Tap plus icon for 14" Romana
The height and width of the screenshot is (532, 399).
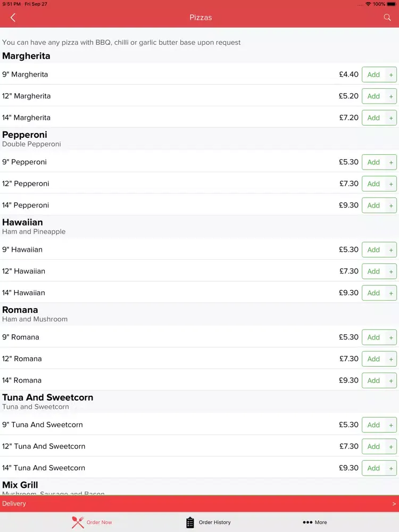click(391, 381)
